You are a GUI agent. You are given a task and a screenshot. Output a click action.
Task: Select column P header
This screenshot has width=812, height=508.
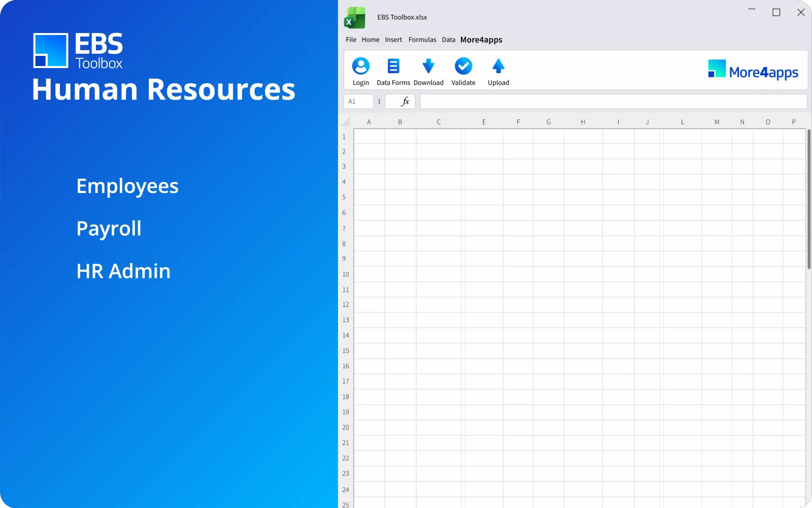coord(794,122)
